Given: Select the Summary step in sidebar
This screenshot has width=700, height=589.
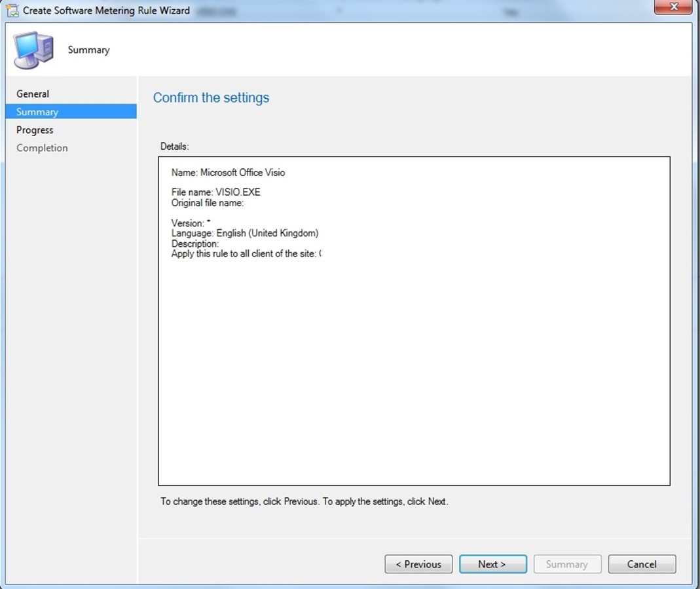Looking at the screenshot, I should [71, 111].
